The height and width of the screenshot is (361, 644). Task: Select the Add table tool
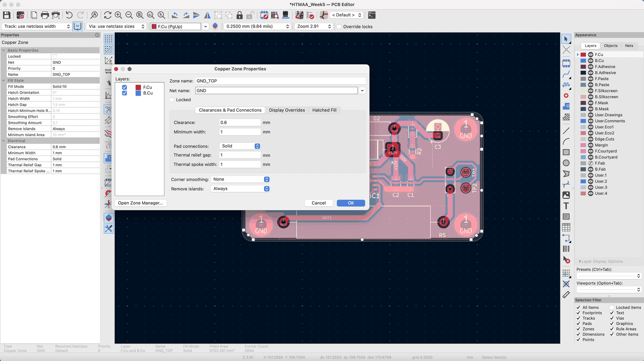(566, 227)
